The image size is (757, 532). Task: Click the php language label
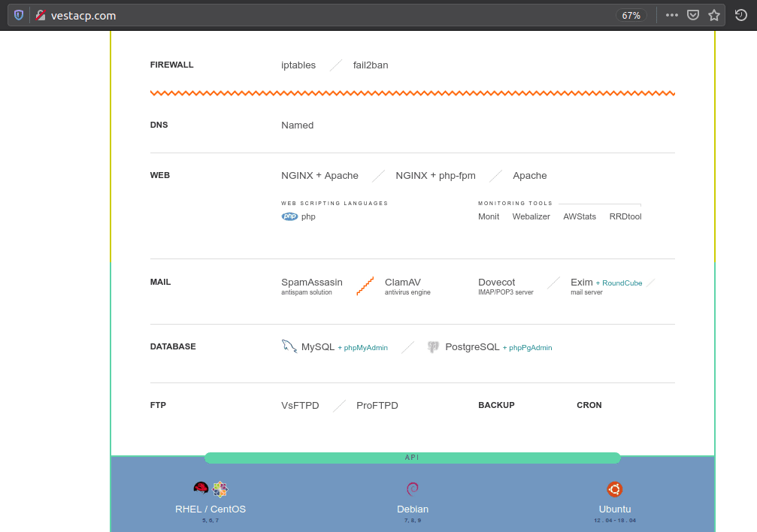[x=308, y=216]
